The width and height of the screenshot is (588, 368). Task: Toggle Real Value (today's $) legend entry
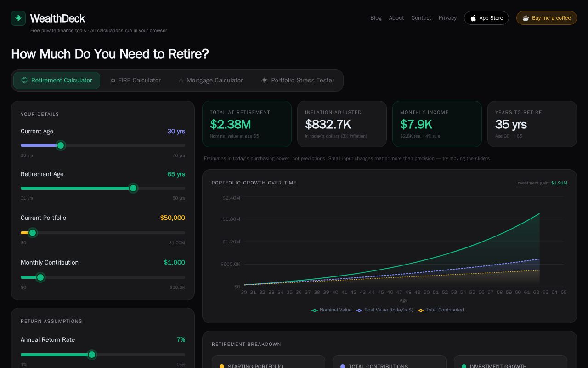[x=384, y=310]
